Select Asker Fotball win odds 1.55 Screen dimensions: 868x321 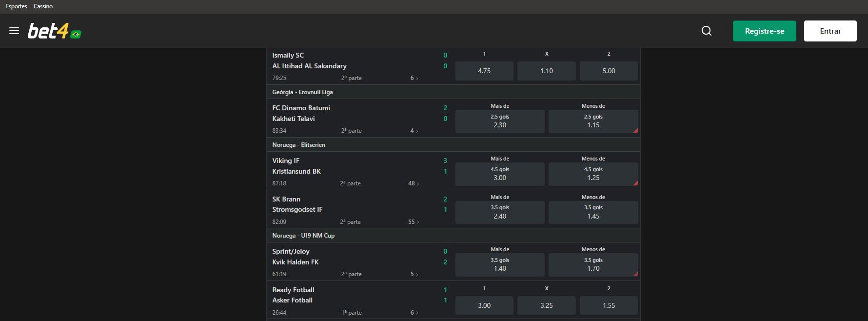click(x=608, y=305)
